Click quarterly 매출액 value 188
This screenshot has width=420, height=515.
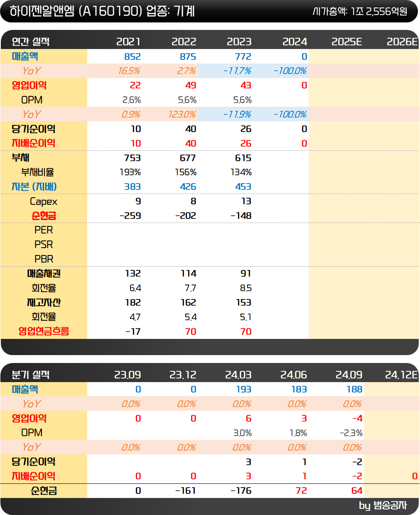point(354,390)
